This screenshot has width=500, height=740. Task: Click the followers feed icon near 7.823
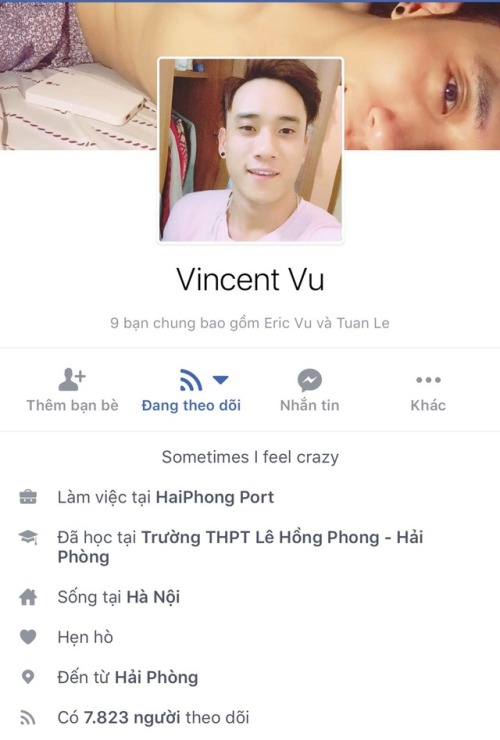(x=28, y=717)
